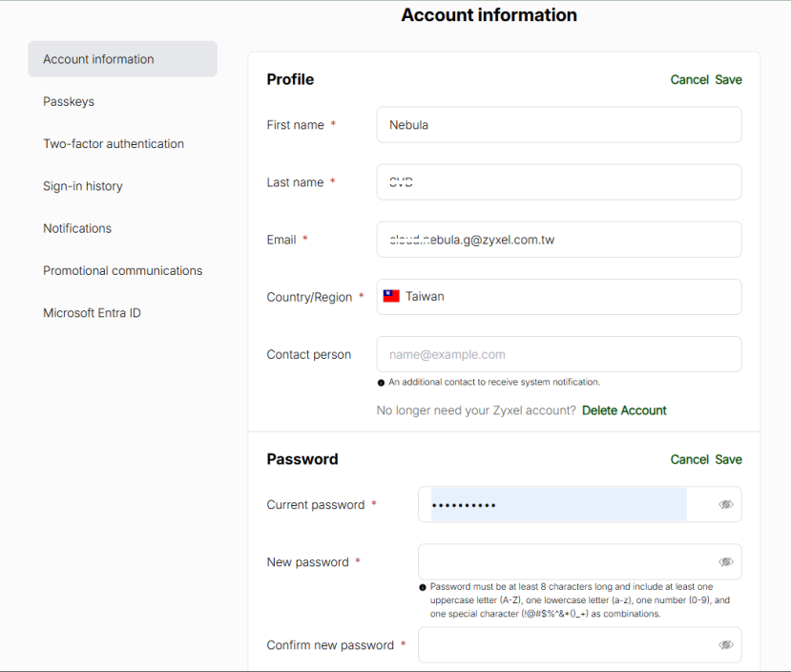
Task: Show the current password with eye icon
Action: pos(725,504)
